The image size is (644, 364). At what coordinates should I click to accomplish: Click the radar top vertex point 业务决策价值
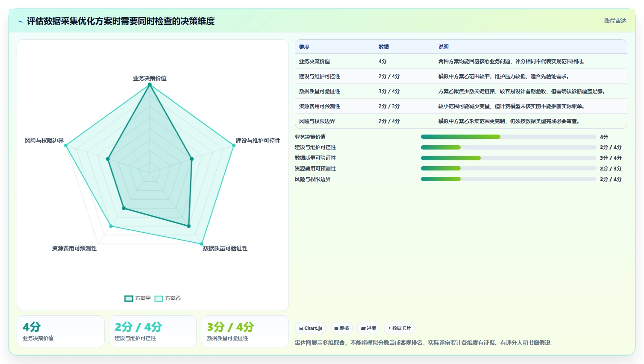pos(150,85)
